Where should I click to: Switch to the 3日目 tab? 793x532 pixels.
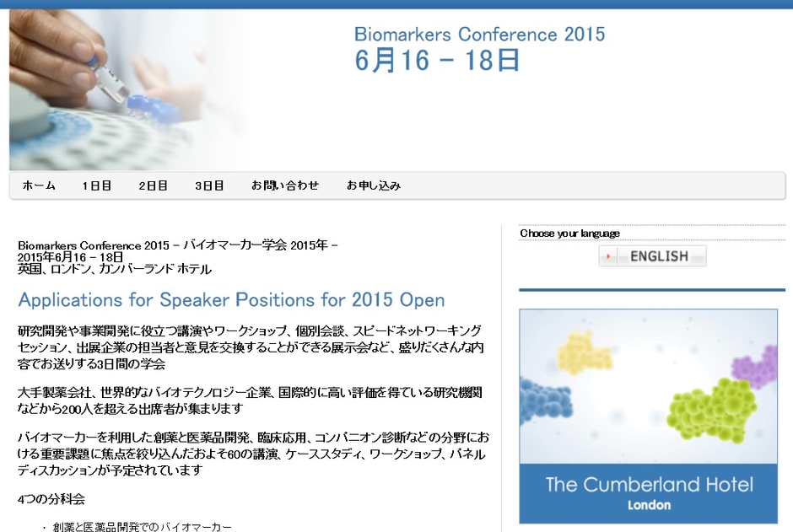tap(208, 185)
